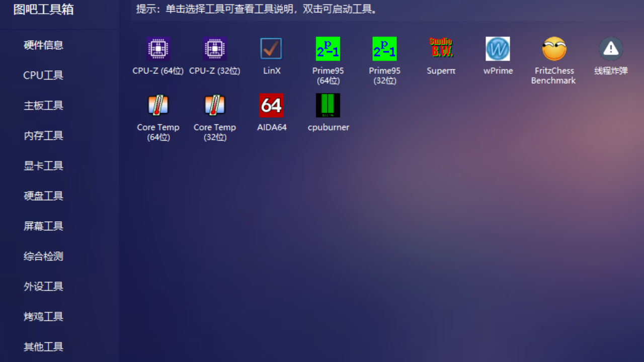Image resolution: width=644 pixels, height=362 pixels.
Task: Select the Core Temp (32位) thermometer icon
Action: 215,106
